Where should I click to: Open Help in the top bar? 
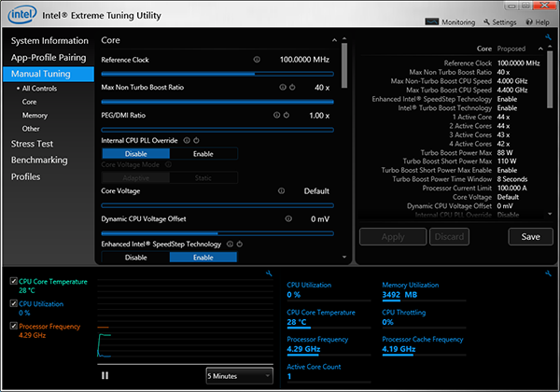538,21
